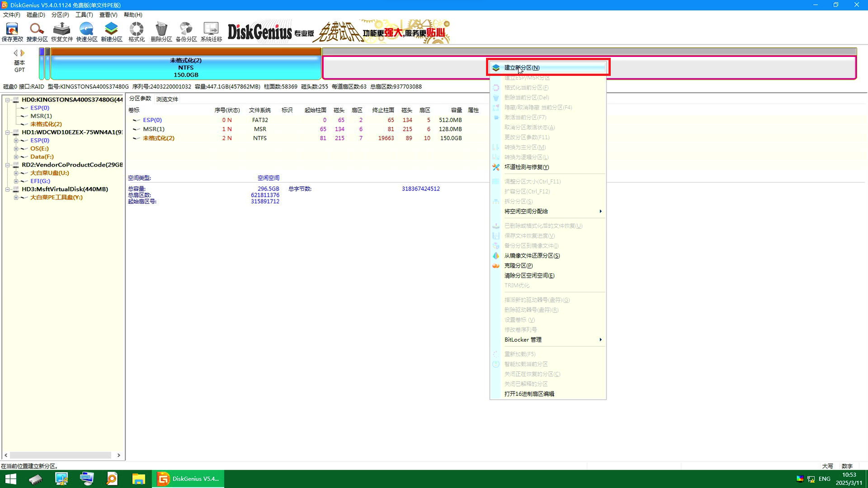
Task: Click the colorful display tray icon
Action: click(800, 479)
